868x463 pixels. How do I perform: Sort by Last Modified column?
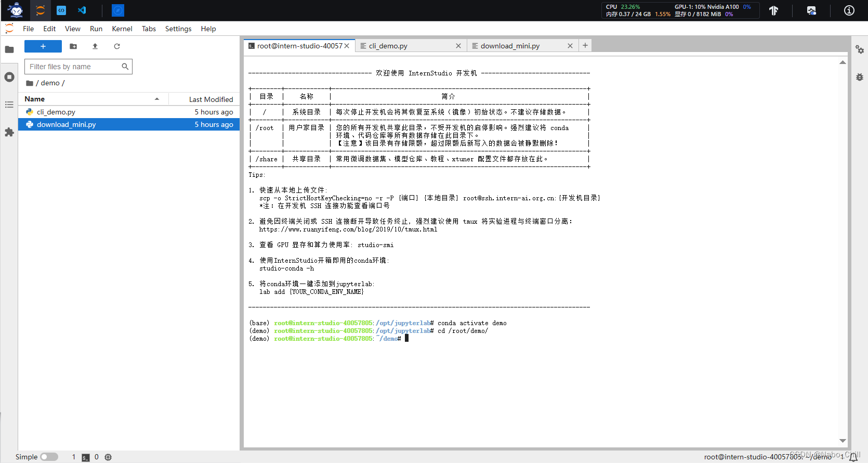(204, 99)
